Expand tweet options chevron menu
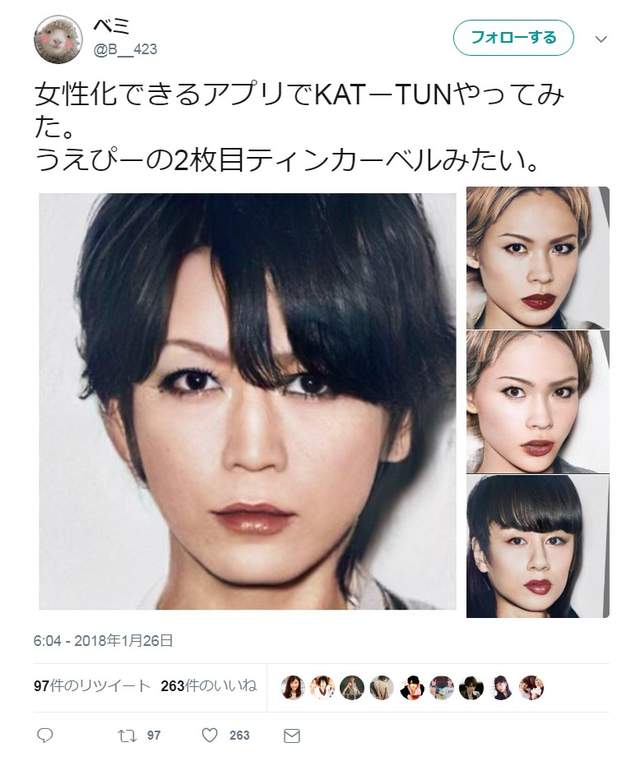This screenshot has width=640, height=761. click(x=601, y=39)
